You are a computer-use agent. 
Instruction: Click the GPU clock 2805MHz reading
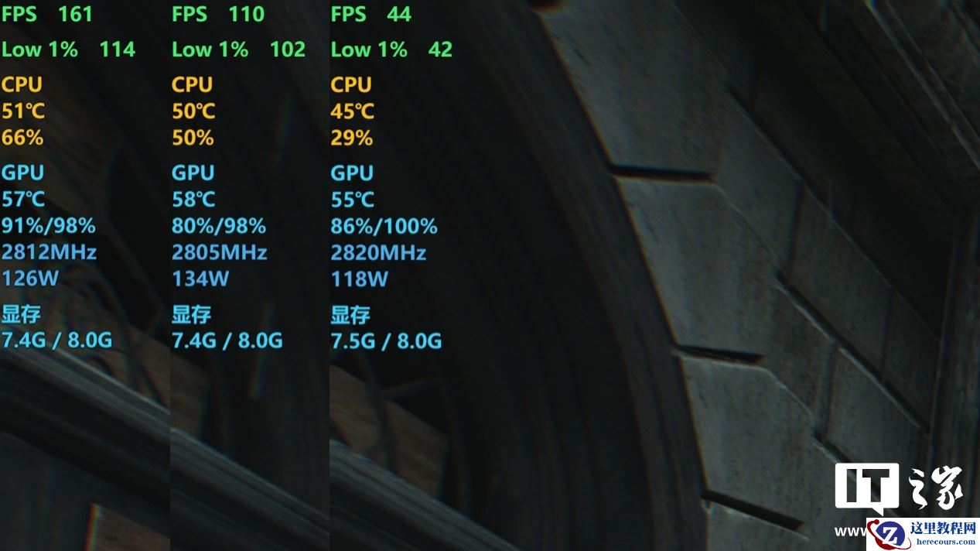[x=219, y=252]
